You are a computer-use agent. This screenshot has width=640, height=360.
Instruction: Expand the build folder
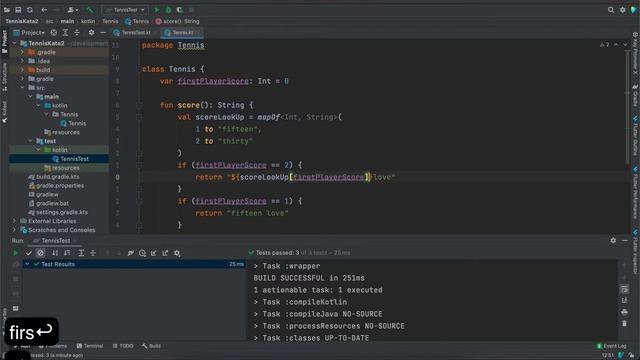22,70
